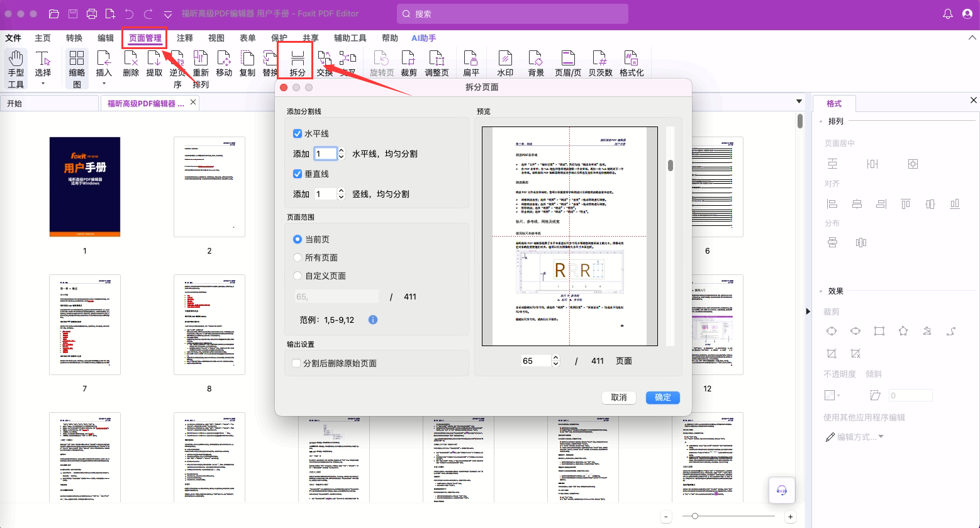The width and height of the screenshot is (980, 528).
Task: Collapse the 效果 section
Action: point(821,291)
